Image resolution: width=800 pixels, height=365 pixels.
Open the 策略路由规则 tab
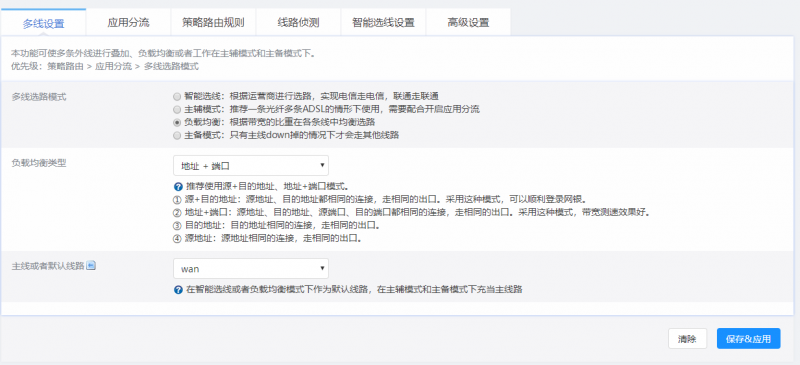pos(213,22)
